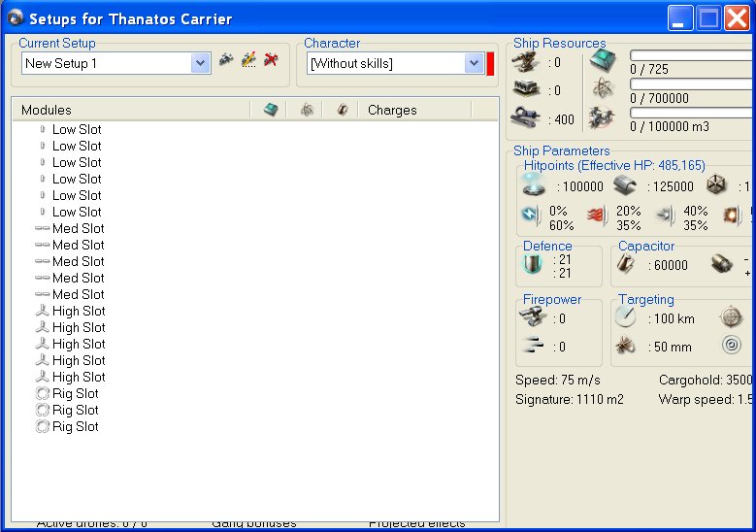Click the kinetic resistance icon showing 40% and 35%

pyautogui.click(x=666, y=215)
